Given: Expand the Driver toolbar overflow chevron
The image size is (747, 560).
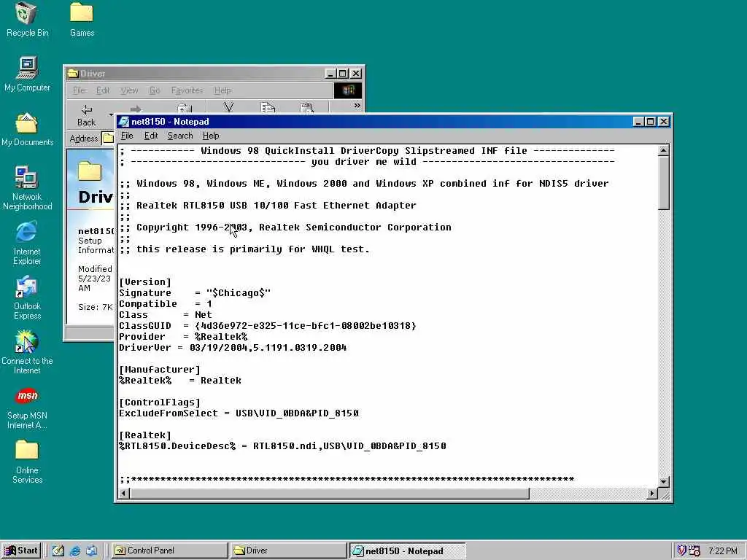Looking at the screenshot, I should (x=357, y=106).
